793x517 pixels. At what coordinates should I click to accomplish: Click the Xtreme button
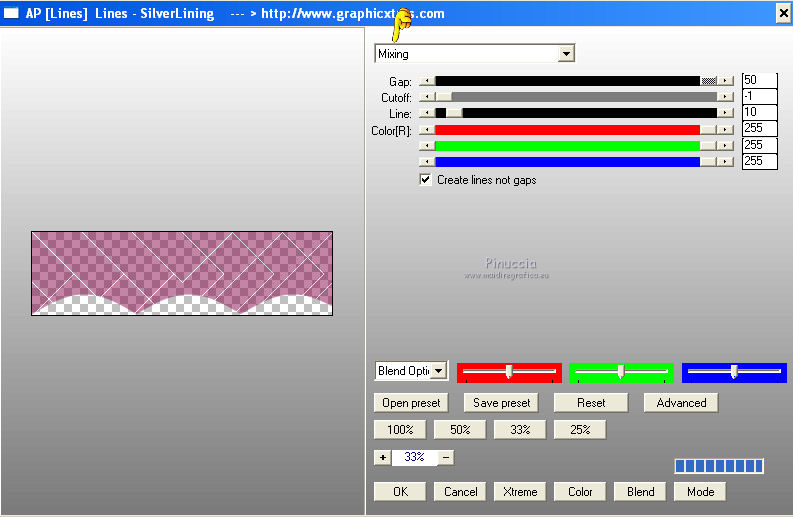pos(520,492)
